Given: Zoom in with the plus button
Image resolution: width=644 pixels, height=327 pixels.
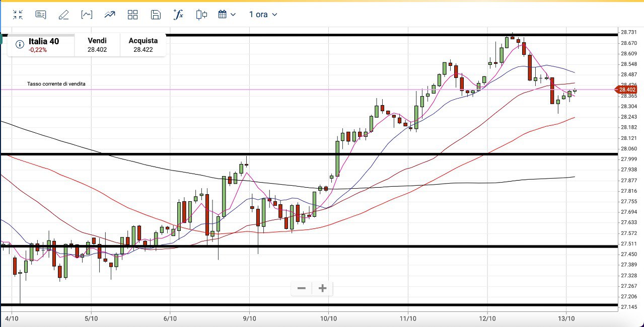Looking at the screenshot, I should tap(323, 288).
